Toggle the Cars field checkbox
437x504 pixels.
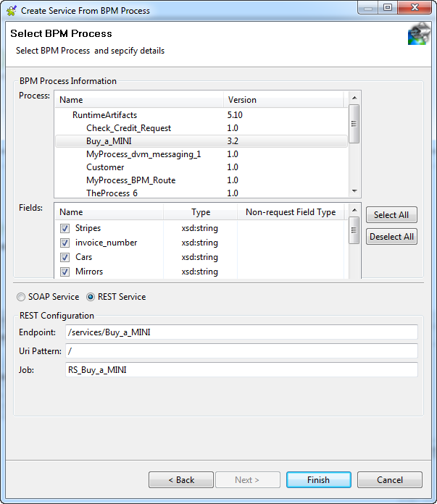pos(64,258)
